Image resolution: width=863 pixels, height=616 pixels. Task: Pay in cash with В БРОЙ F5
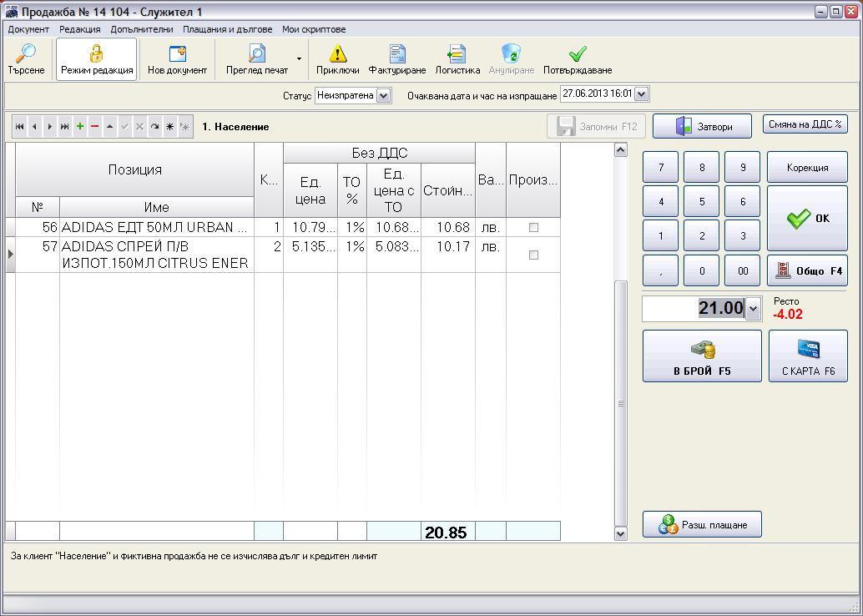[x=702, y=356]
